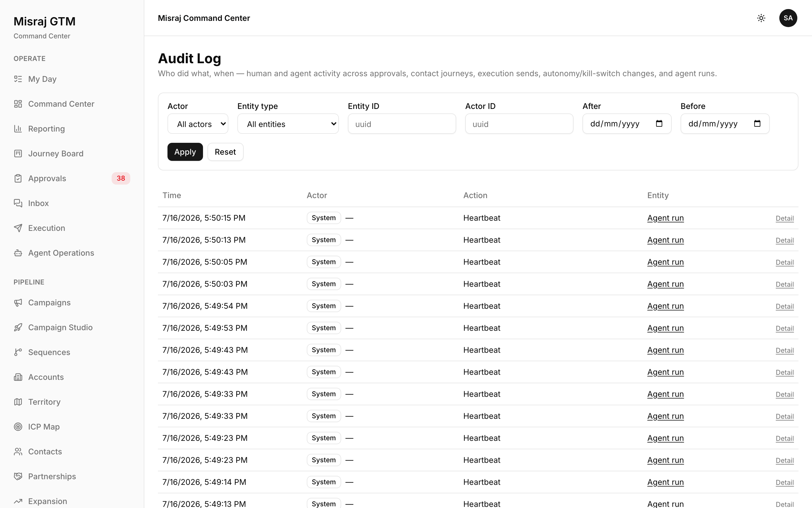Go to Command Center sidebar item
The image size is (812, 508).
(x=72, y=104)
